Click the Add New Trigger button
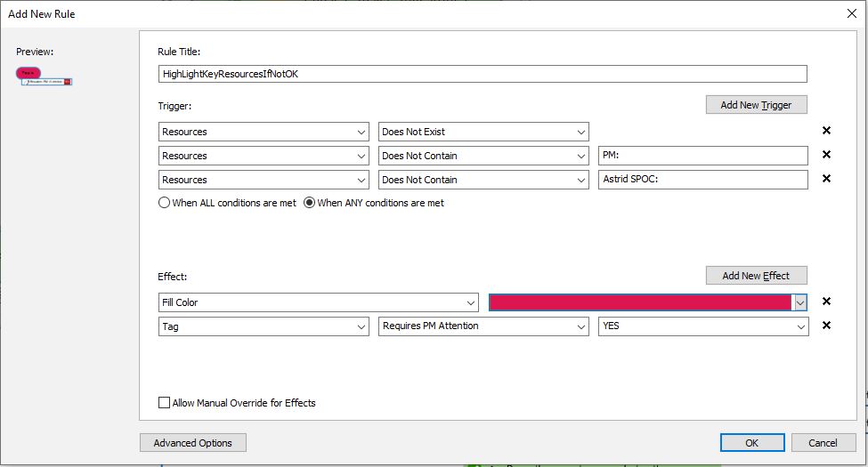 pos(756,105)
